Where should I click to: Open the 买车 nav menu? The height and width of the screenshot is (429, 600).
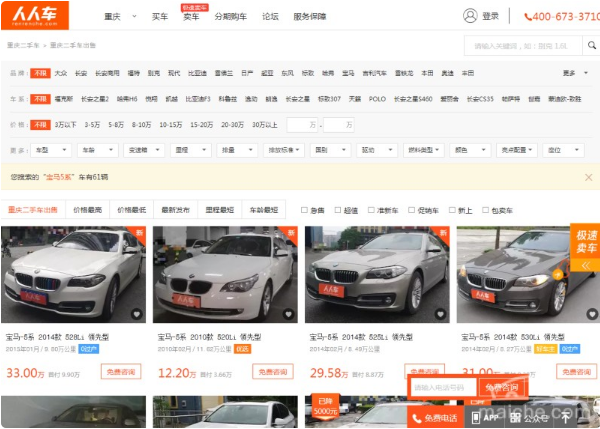point(160,16)
